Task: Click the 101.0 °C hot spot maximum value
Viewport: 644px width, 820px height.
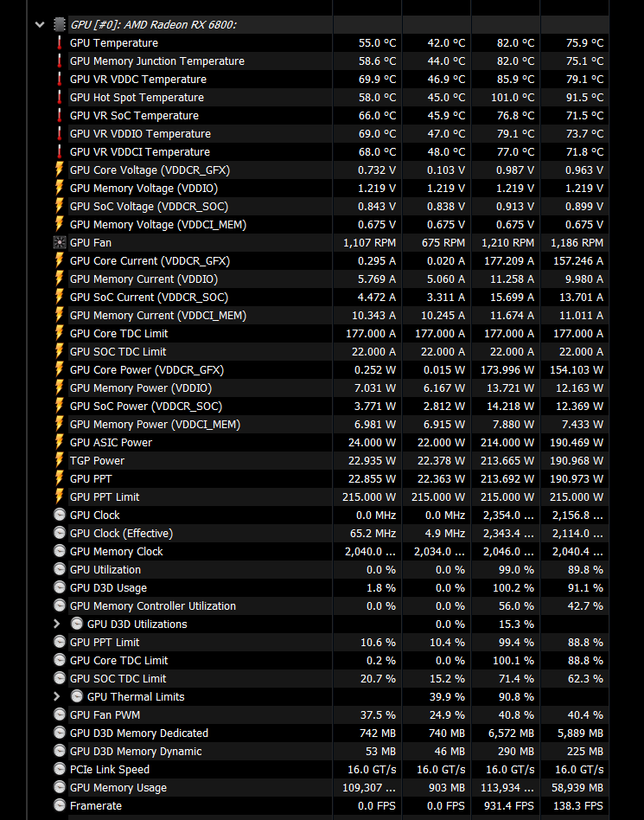Action: (x=513, y=97)
